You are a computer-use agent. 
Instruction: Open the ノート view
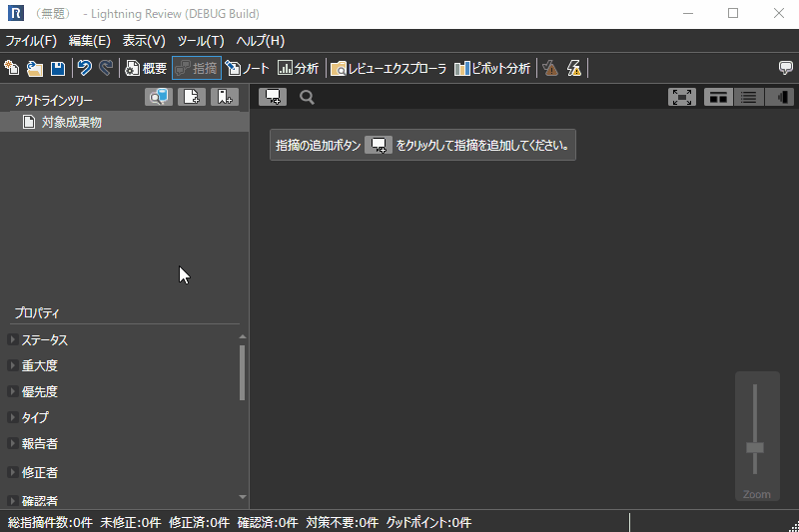(247, 68)
